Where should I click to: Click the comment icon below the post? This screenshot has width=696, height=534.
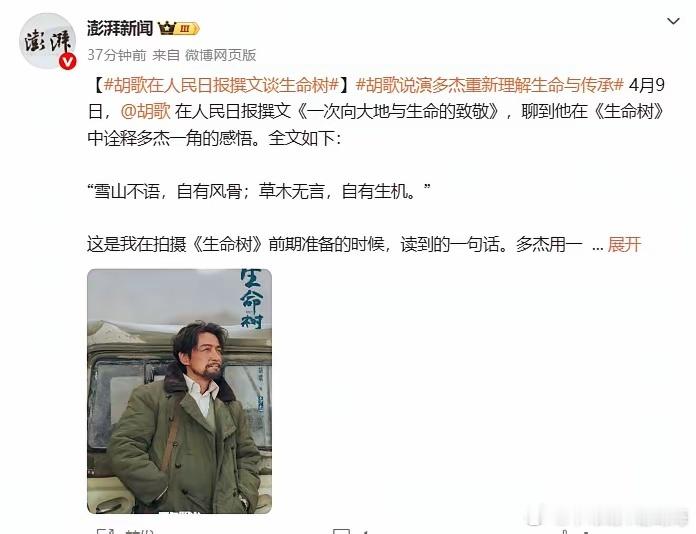tap(342, 531)
